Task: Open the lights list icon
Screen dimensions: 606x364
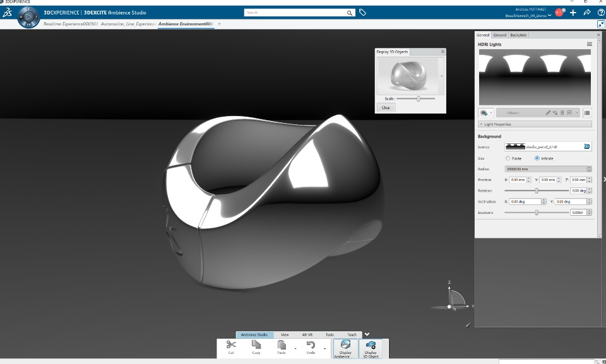Action: [x=587, y=113]
